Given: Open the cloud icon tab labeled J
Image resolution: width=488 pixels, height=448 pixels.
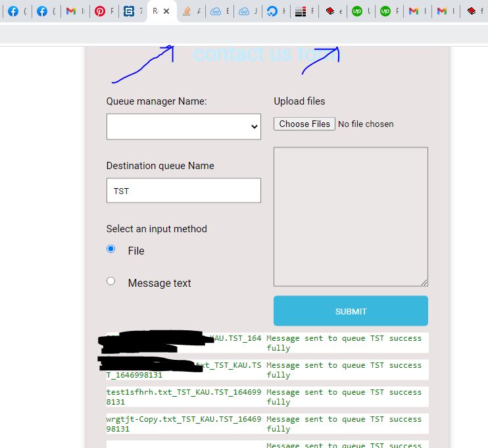Looking at the screenshot, I should (x=248, y=12).
